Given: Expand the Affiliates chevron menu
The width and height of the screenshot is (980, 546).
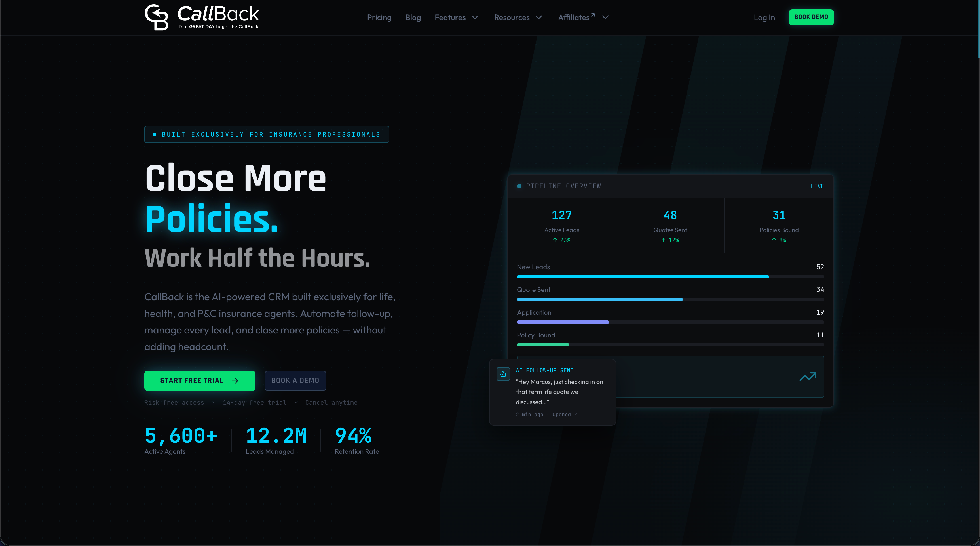Looking at the screenshot, I should (605, 18).
